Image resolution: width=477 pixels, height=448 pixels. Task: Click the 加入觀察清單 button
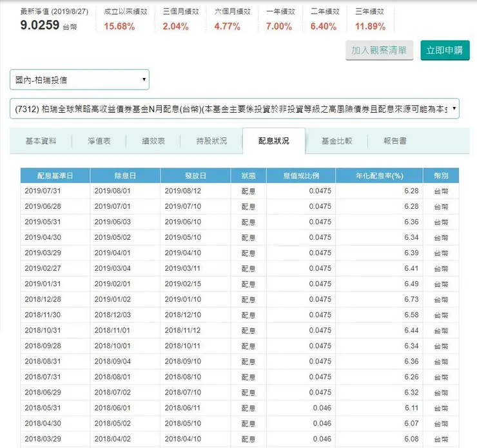(x=379, y=50)
